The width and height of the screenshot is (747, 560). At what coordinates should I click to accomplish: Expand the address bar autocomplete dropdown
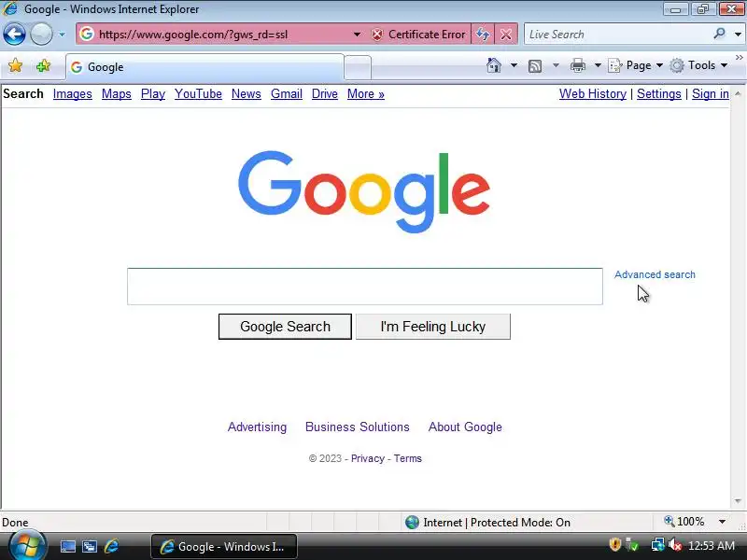(357, 35)
